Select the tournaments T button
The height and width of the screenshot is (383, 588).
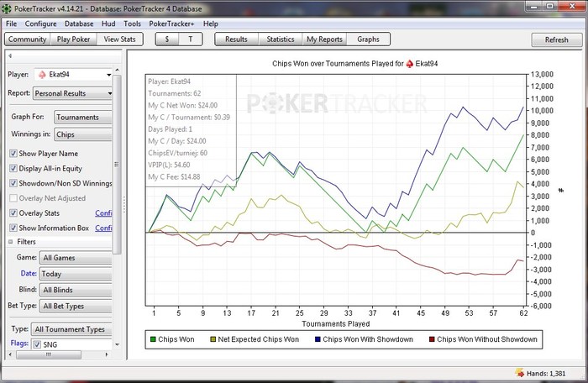pyautogui.click(x=191, y=39)
